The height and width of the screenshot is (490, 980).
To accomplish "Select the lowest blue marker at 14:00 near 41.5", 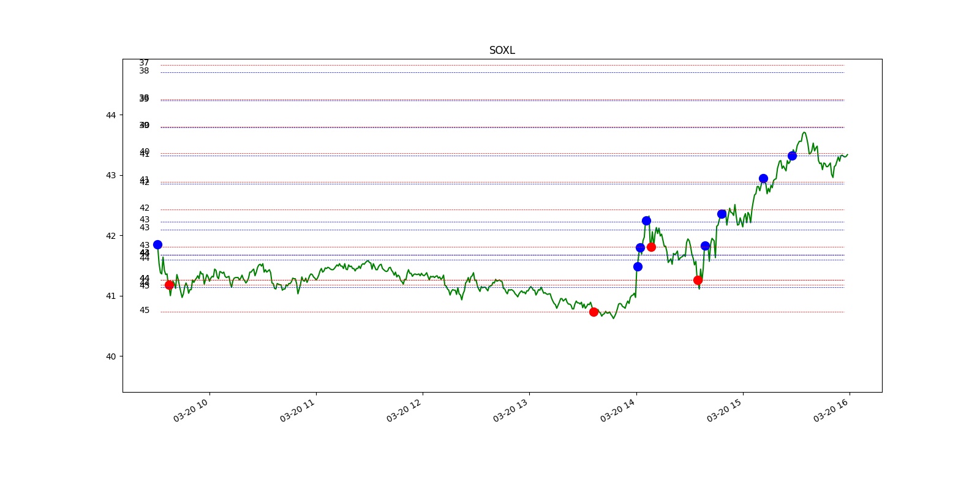I will (x=638, y=266).
